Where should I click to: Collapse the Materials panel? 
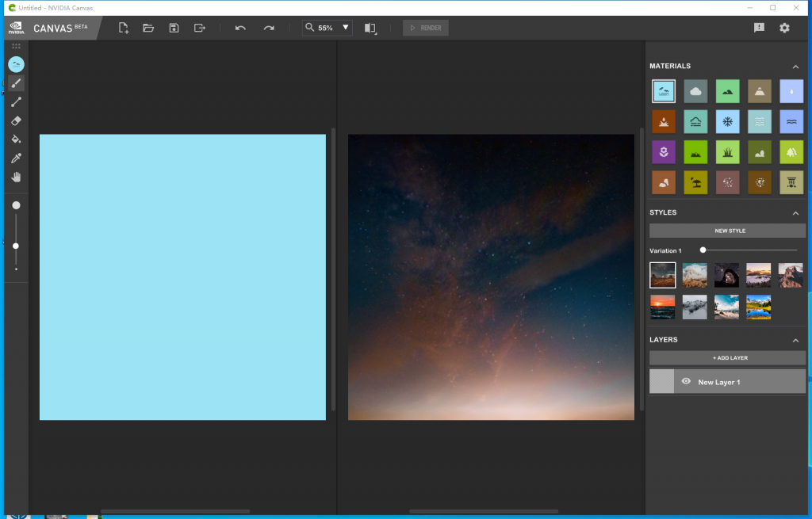coord(795,67)
